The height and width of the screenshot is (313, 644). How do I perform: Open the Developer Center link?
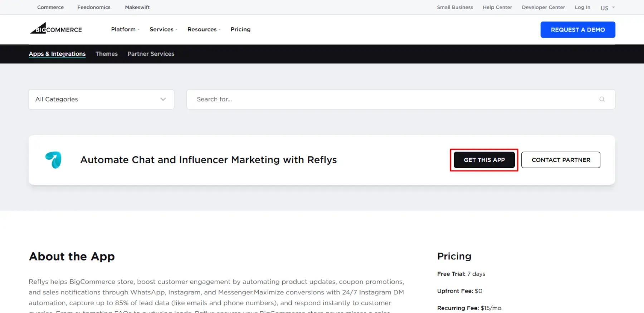click(x=543, y=7)
